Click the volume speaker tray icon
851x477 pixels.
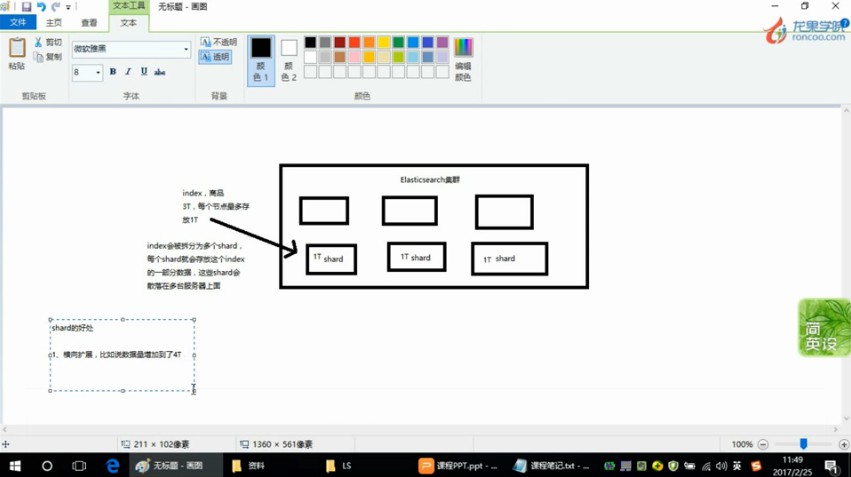pyautogui.click(x=721, y=466)
